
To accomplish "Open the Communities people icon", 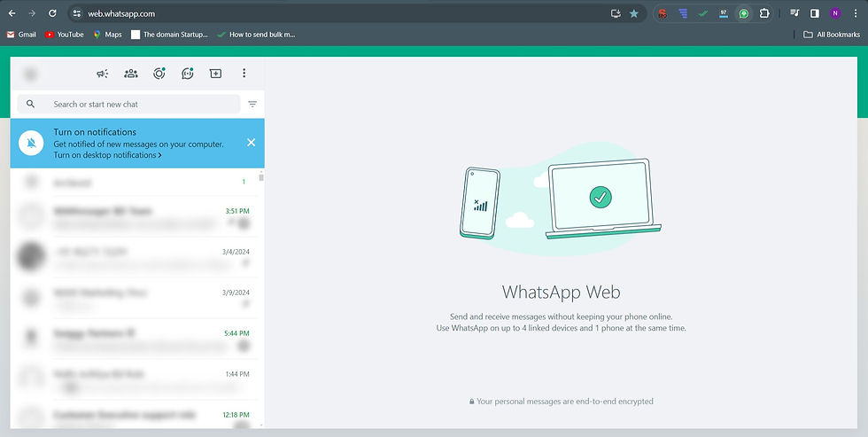I will coord(131,73).
